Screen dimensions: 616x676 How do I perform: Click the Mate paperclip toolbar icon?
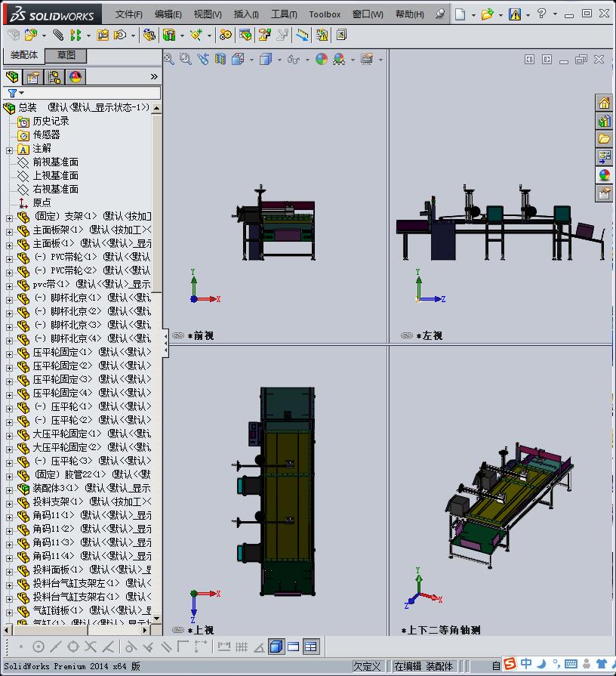click(x=58, y=35)
